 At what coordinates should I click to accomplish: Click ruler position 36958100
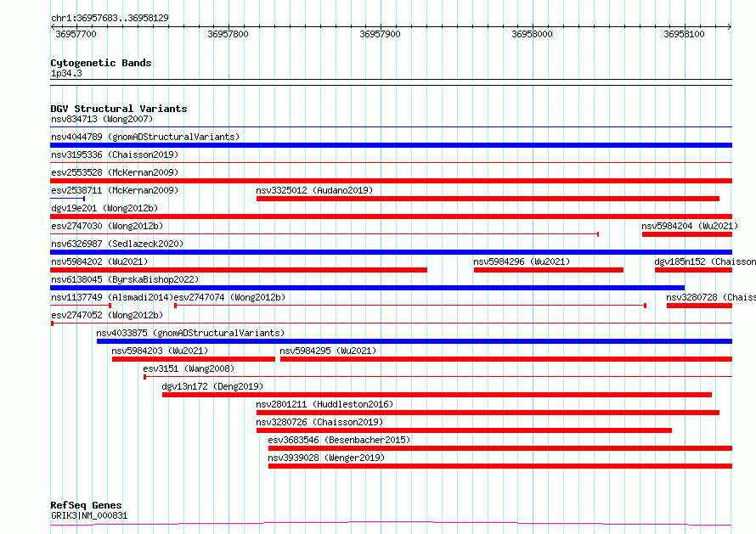684,34
